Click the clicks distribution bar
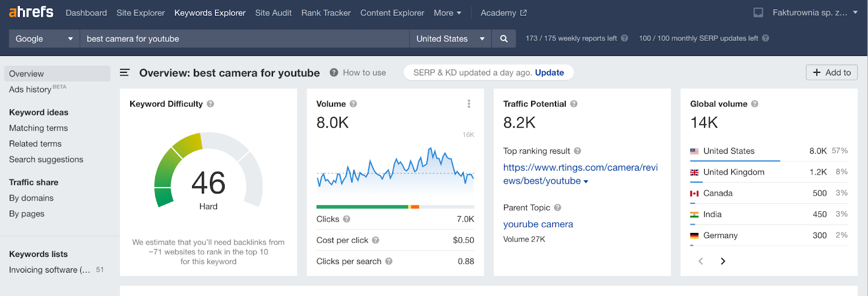Image resolution: width=868 pixels, height=296 pixels. [395, 207]
